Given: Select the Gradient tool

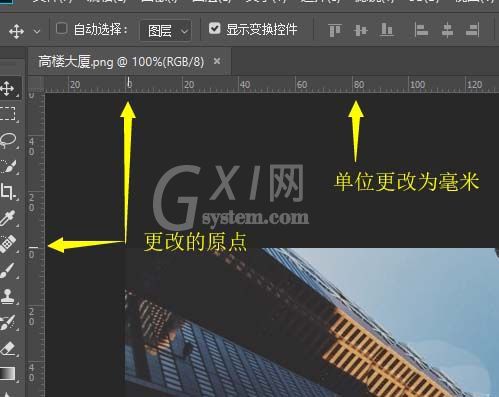Looking at the screenshot, I should [7, 373].
